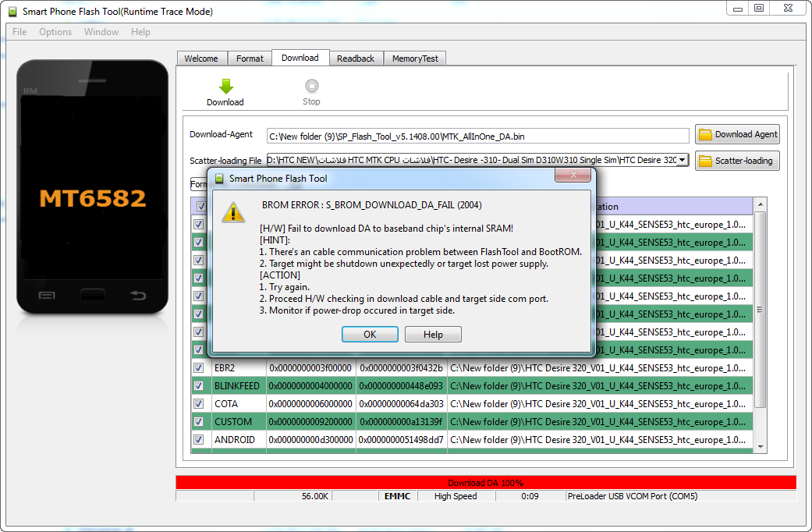Click end address 0x000000000448e093

coord(402,386)
